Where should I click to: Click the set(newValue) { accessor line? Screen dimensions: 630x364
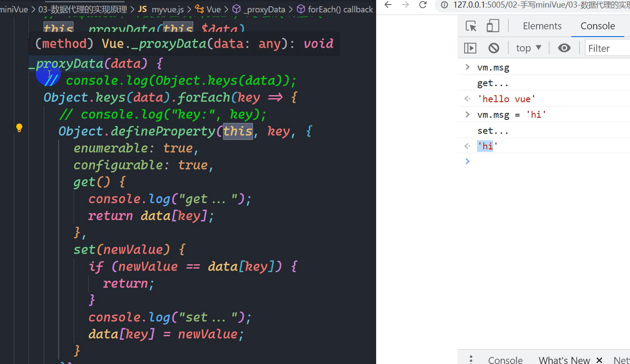click(129, 250)
